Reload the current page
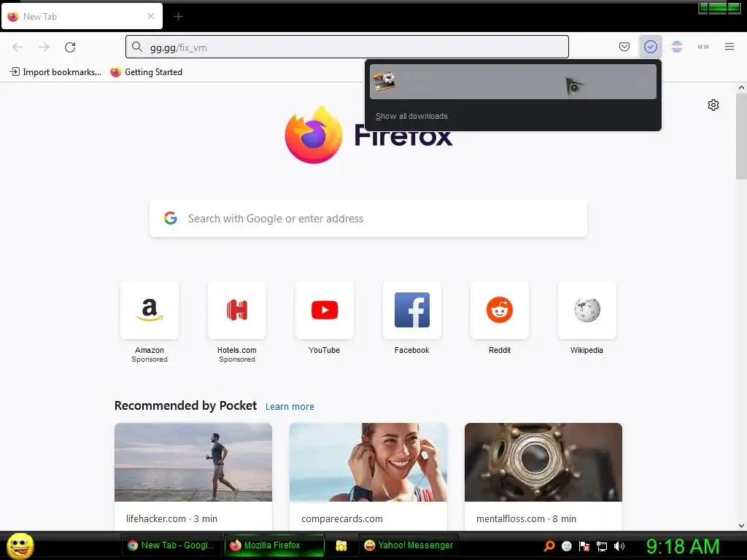Image resolution: width=747 pixels, height=560 pixels. [70, 47]
